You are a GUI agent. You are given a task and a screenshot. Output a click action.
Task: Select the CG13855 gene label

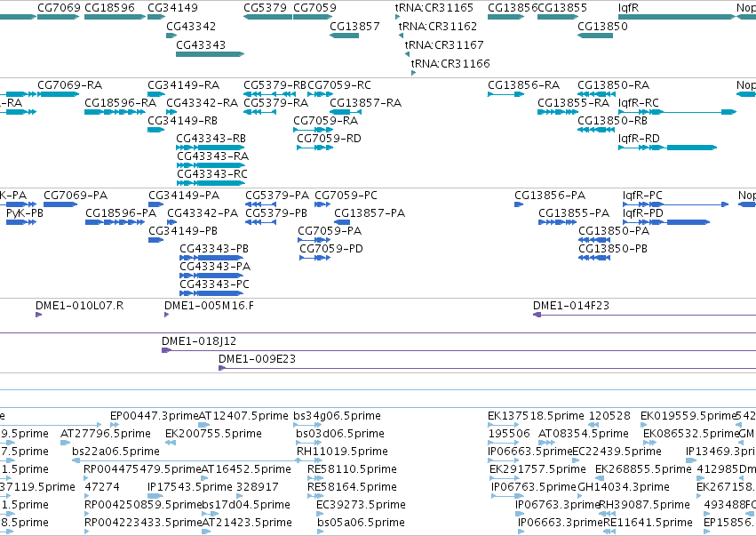point(562,8)
